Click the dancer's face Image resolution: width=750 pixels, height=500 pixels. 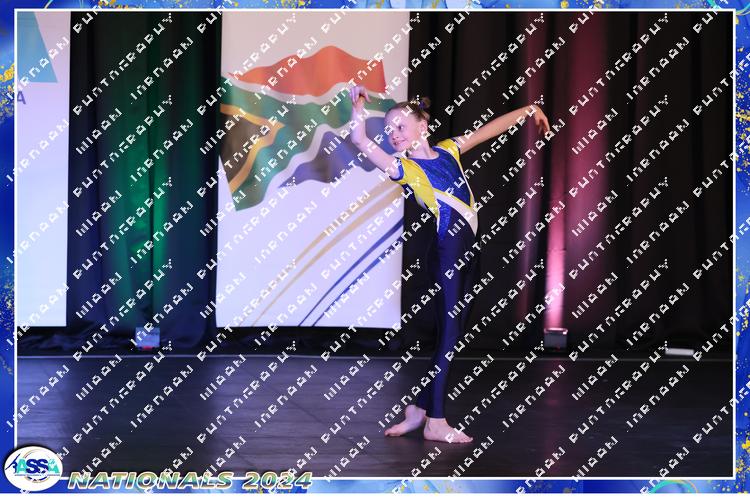[x=409, y=132]
